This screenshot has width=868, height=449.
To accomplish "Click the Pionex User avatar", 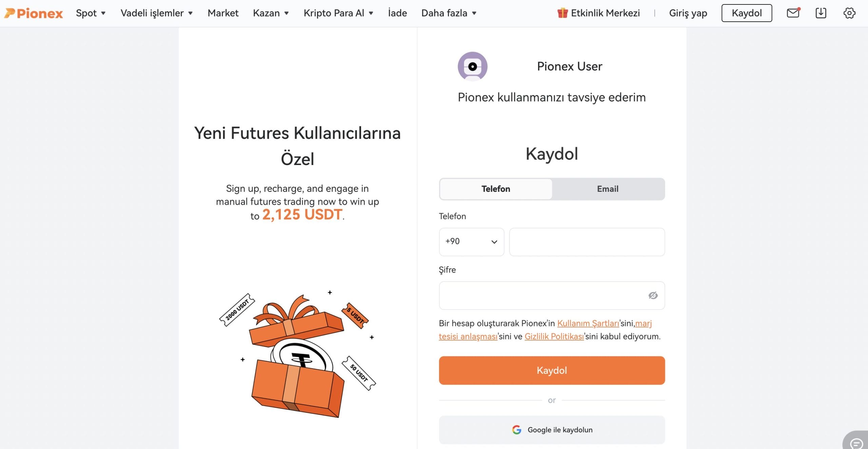I will 472,66.
